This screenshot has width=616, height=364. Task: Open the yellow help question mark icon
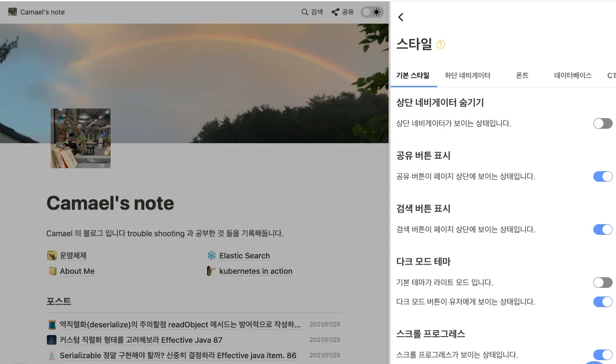tap(440, 44)
